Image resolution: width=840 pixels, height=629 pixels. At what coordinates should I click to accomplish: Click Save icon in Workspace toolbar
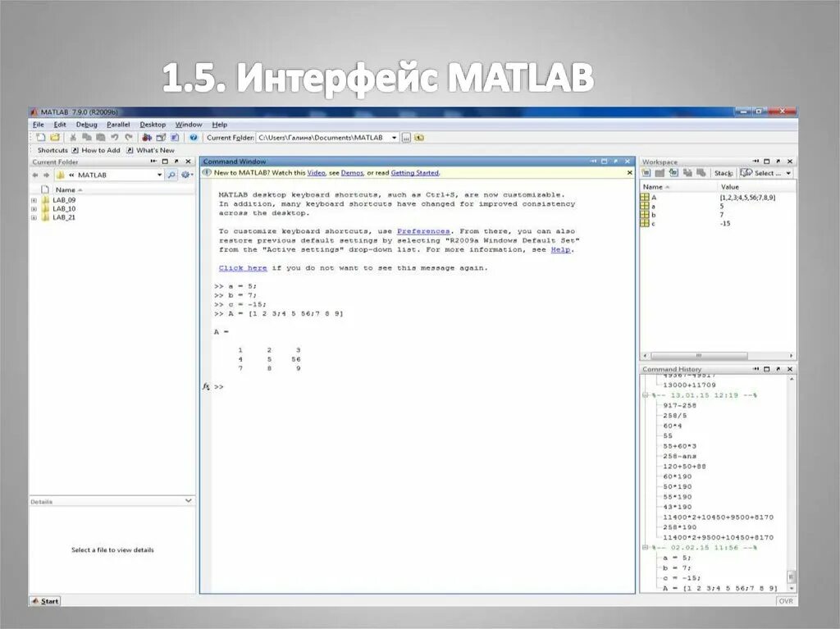click(687, 173)
